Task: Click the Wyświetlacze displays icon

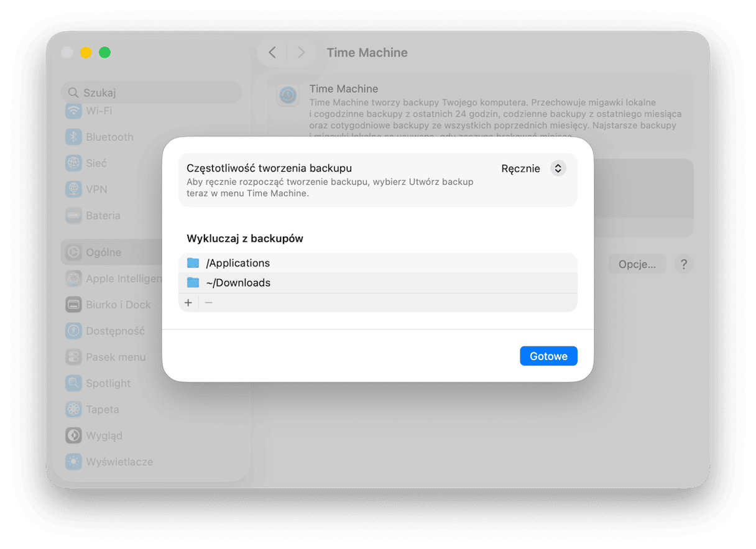Action: (x=74, y=462)
